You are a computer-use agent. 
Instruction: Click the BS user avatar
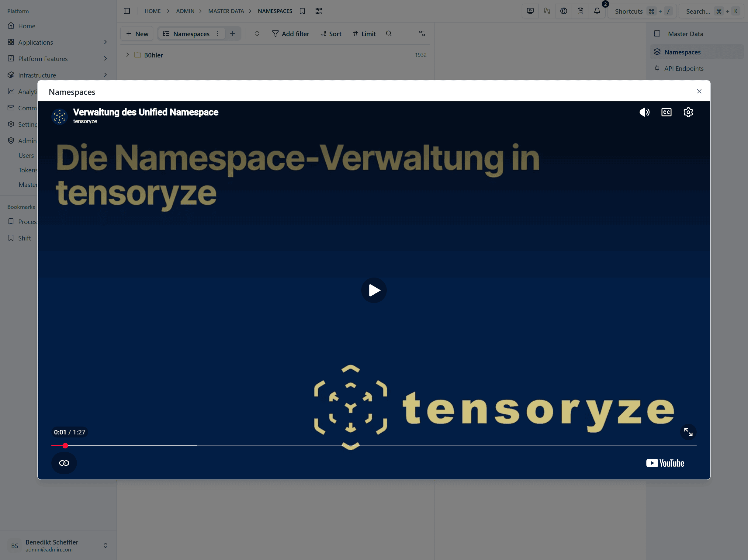15,545
